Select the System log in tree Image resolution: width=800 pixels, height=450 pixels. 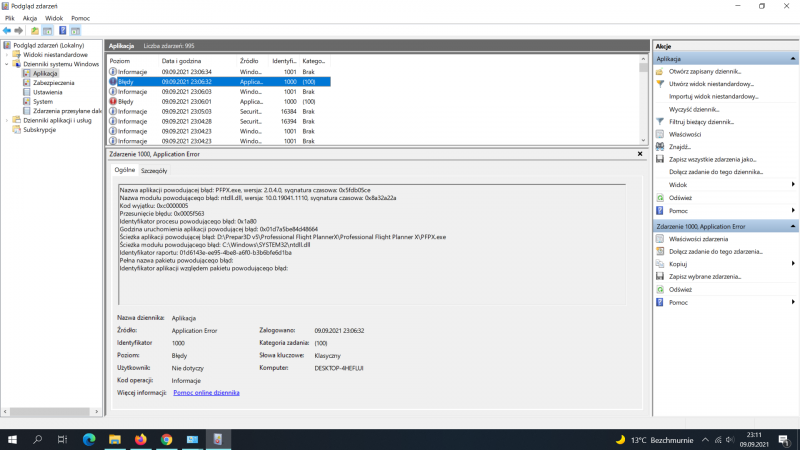43,102
